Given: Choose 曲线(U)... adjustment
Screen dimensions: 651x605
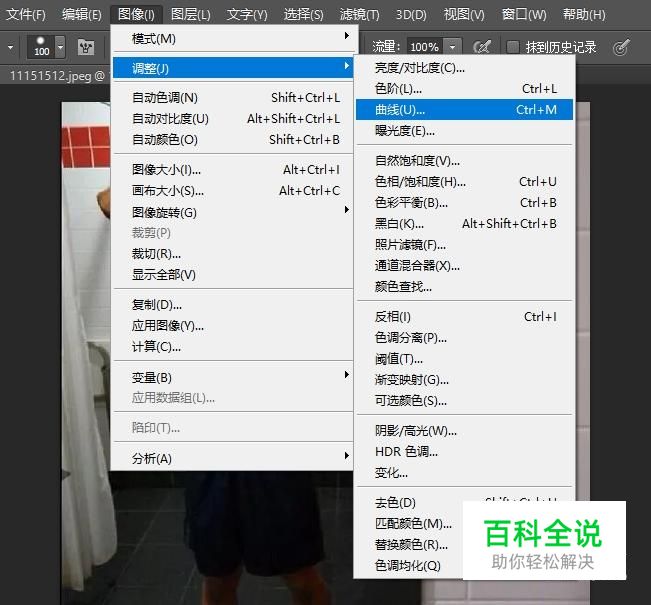Looking at the screenshot, I should coord(464,110).
